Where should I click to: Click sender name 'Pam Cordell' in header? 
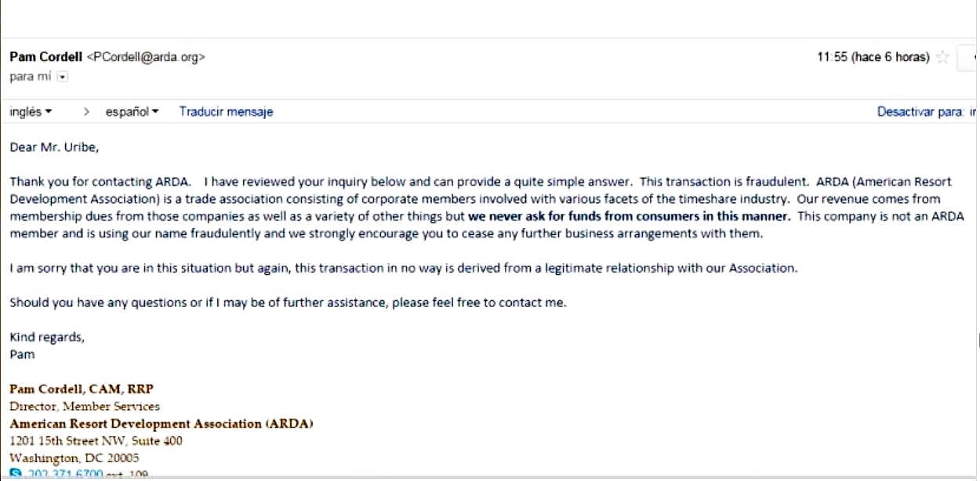[x=45, y=57]
